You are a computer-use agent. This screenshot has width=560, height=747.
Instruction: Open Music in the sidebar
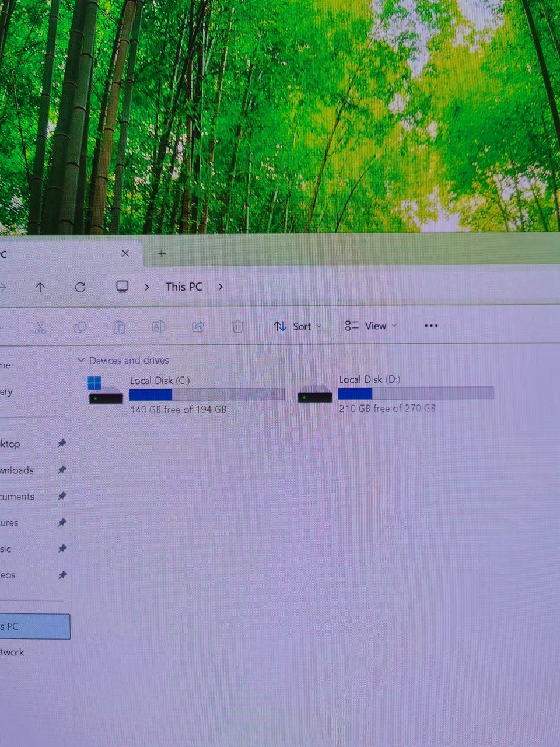[6, 549]
